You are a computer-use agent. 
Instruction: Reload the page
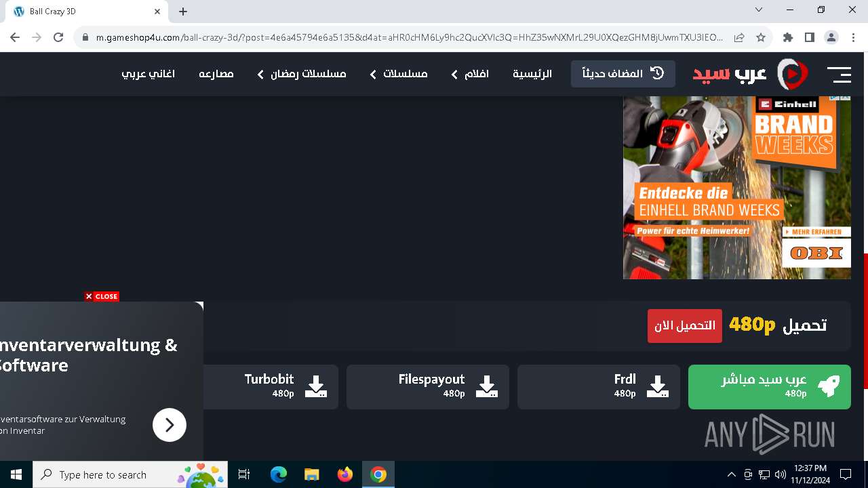(x=58, y=38)
